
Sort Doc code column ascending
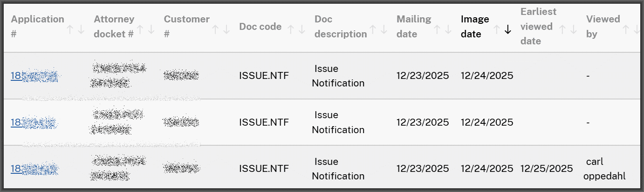(x=291, y=30)
